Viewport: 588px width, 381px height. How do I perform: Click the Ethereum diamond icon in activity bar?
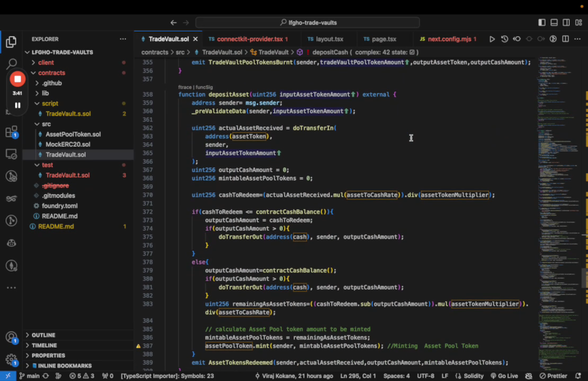pos(11,266)
